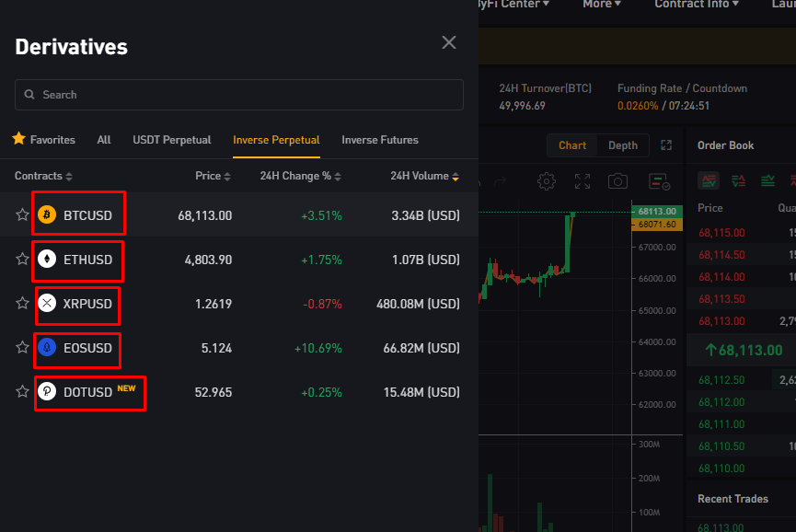The width and height of the screenshot is (796, 532).
Task: Click the +10.69% change for EOSUSD
Action: point(317,348)
